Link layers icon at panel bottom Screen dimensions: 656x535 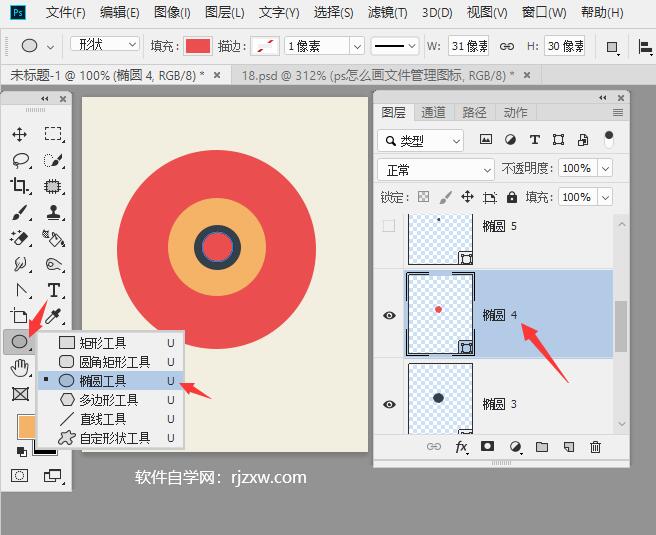tap(434, 447)
